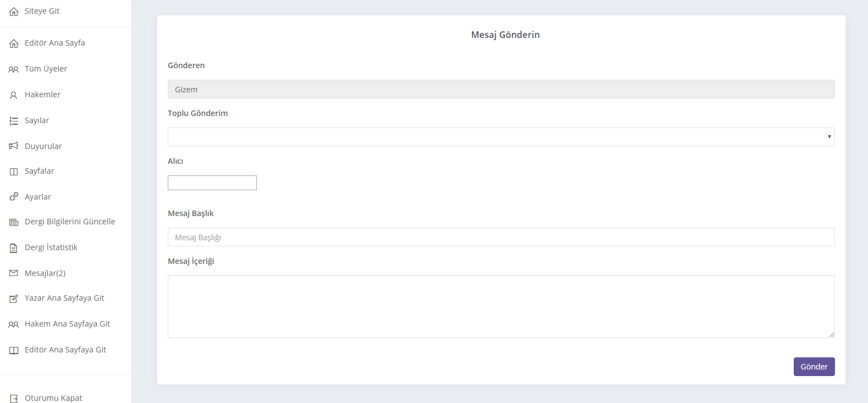This screenshot has width=868, height=403.
Task: Click inside the Mesaj İçeriği text area
Action: click(501, 306)
